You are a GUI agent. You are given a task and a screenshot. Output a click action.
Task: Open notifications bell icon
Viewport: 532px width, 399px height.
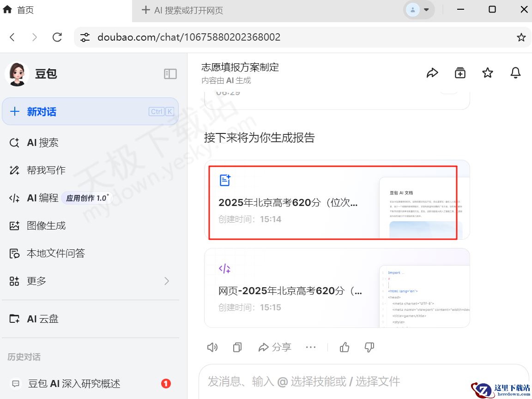point(515,73)
